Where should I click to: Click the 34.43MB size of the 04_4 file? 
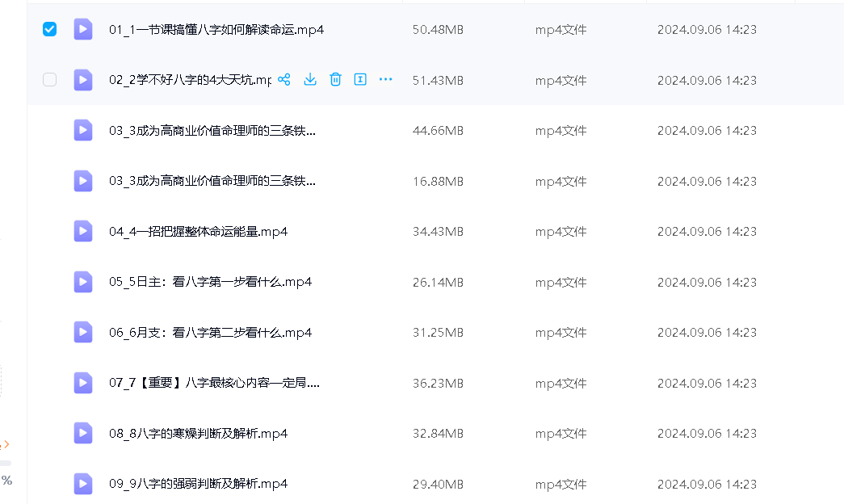(438, 232)
